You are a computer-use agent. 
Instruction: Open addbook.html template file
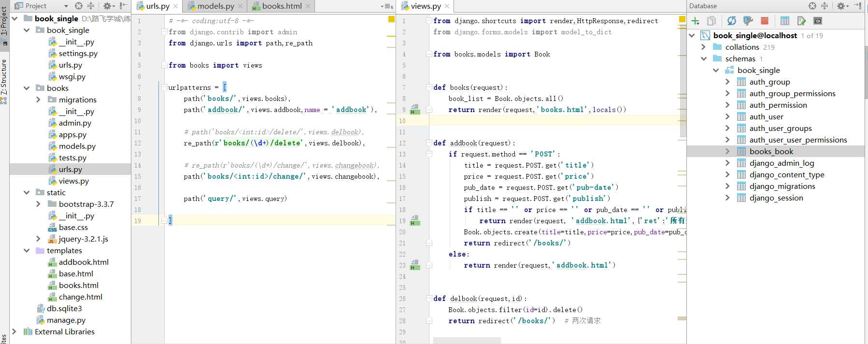pos(84,262)
